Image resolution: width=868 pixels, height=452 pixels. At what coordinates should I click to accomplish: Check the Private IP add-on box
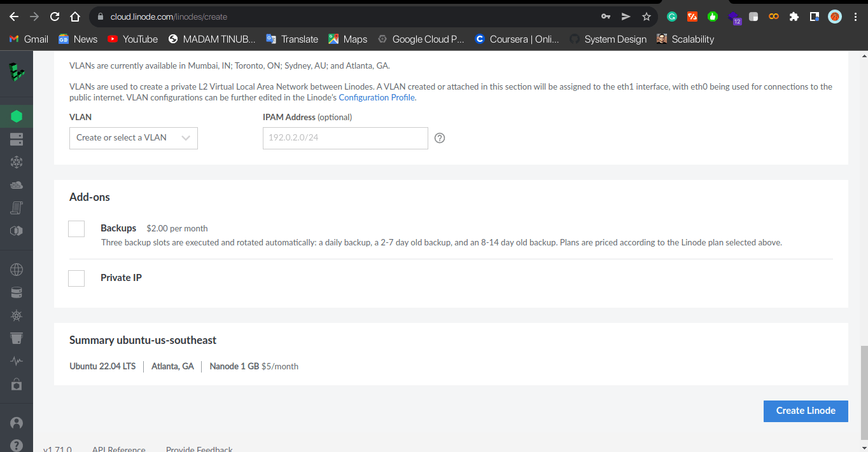point(76,278)
